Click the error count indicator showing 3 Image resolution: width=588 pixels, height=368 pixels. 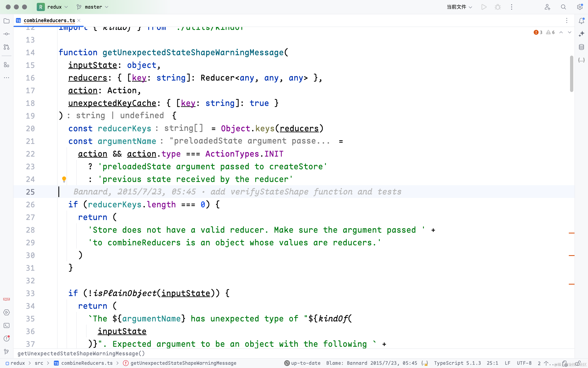pyautogui.click(x=538, y=32)
